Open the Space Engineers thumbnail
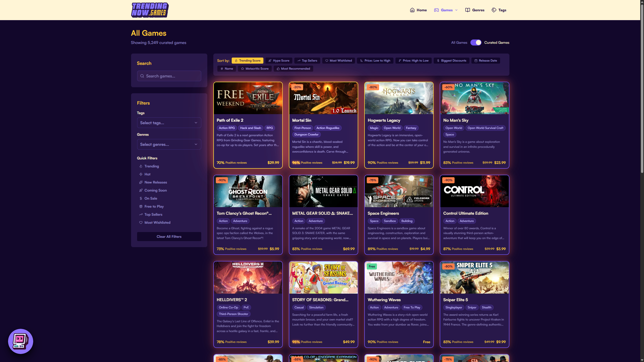This screenshot has width=644, height=362. (x=399, y=191)
